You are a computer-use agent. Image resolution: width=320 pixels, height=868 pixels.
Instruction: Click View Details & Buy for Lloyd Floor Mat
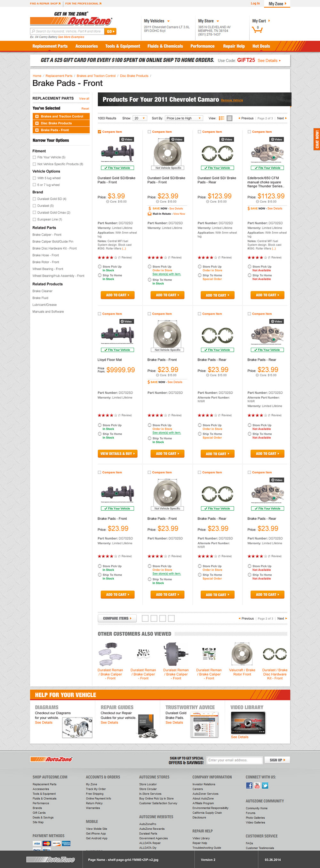tap(117, 453)
